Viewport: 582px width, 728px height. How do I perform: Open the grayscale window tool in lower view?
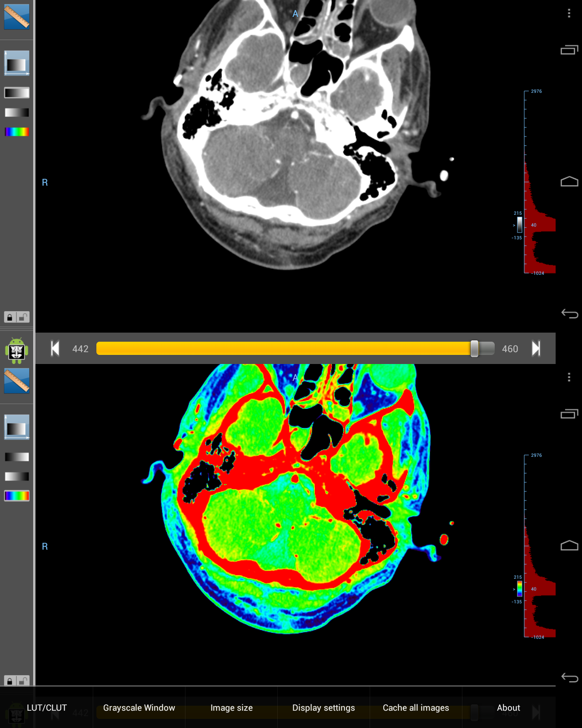(16, 427)
